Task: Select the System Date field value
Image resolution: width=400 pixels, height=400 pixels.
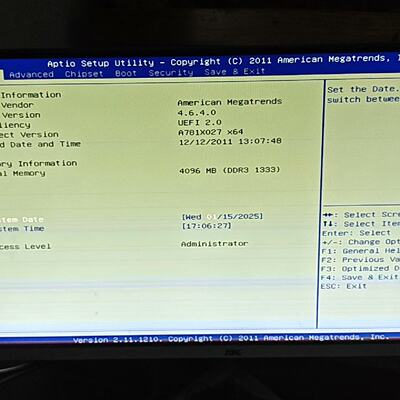Action: tap(222, 217)
